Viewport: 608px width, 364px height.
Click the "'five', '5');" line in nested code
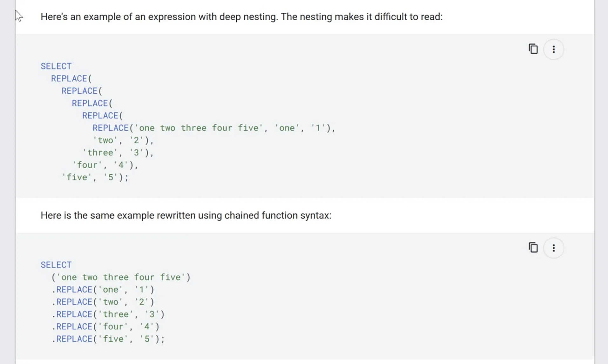point(95,177)
